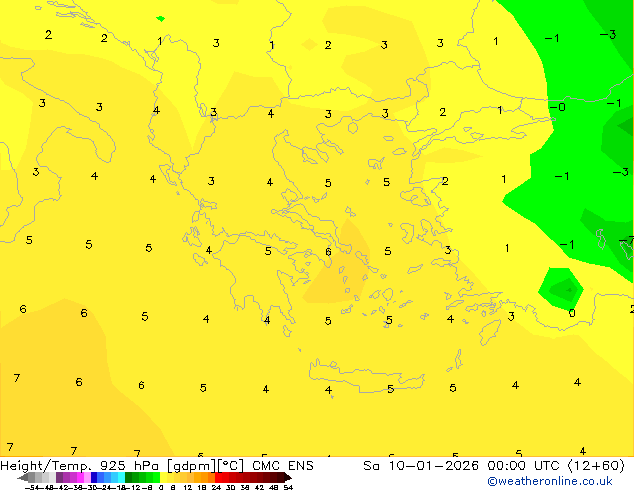Click the dark green closed contour blob
Screen dimensions: 634x490
[560, 288]
